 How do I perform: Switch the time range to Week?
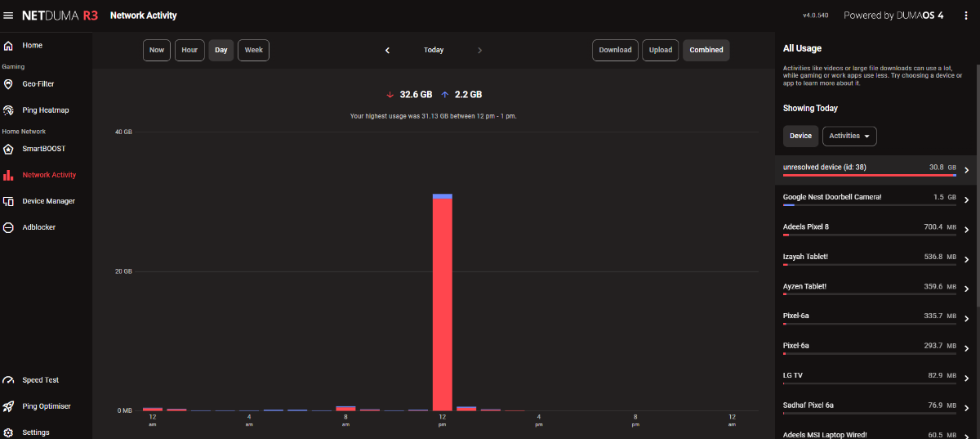click(254, 50)
